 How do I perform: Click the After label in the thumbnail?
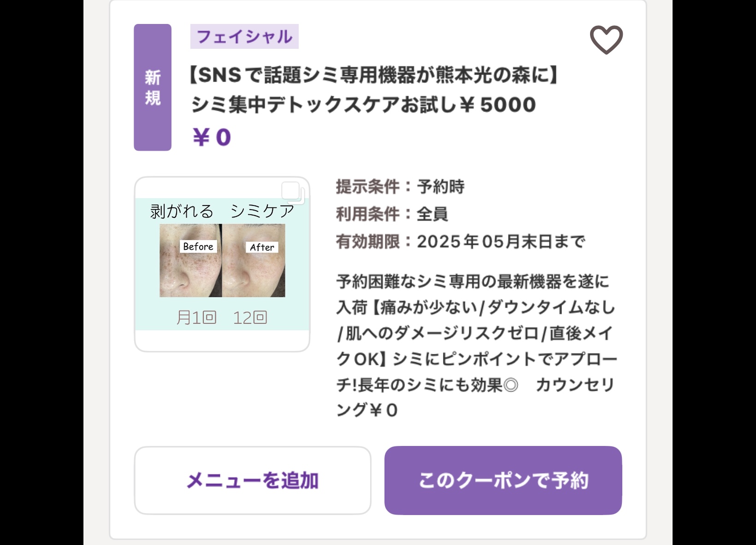[262, 247]
